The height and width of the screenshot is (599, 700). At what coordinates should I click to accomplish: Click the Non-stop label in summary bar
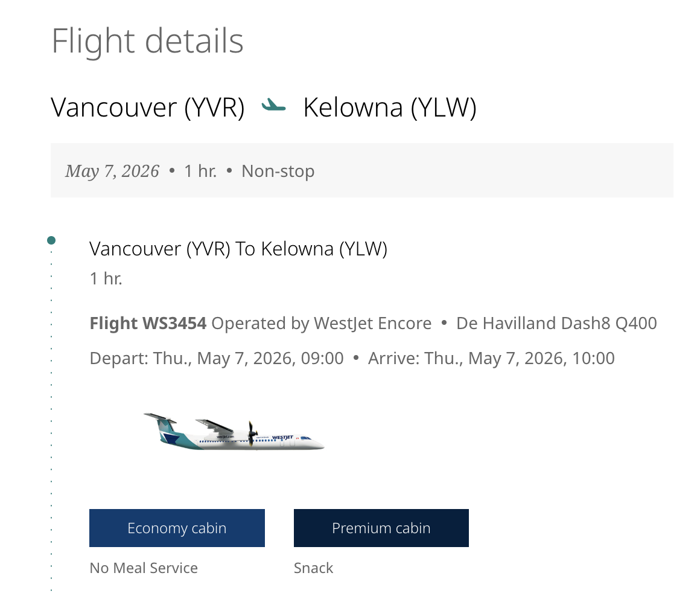click(278, 171)
